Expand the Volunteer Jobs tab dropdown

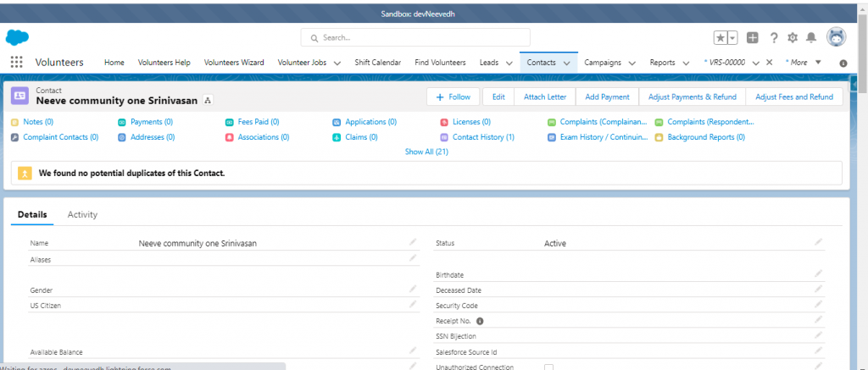click(x=337, y=63)
